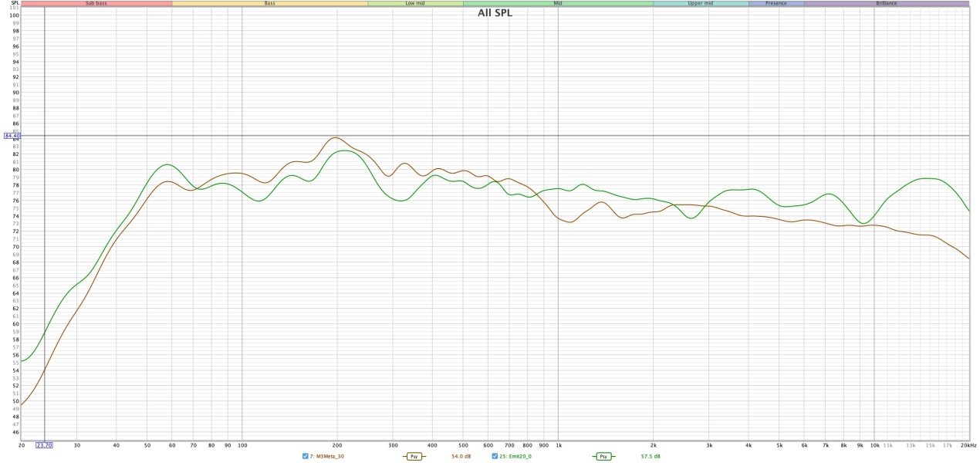Click the 57.5 dB legend value

pos(651,456)
